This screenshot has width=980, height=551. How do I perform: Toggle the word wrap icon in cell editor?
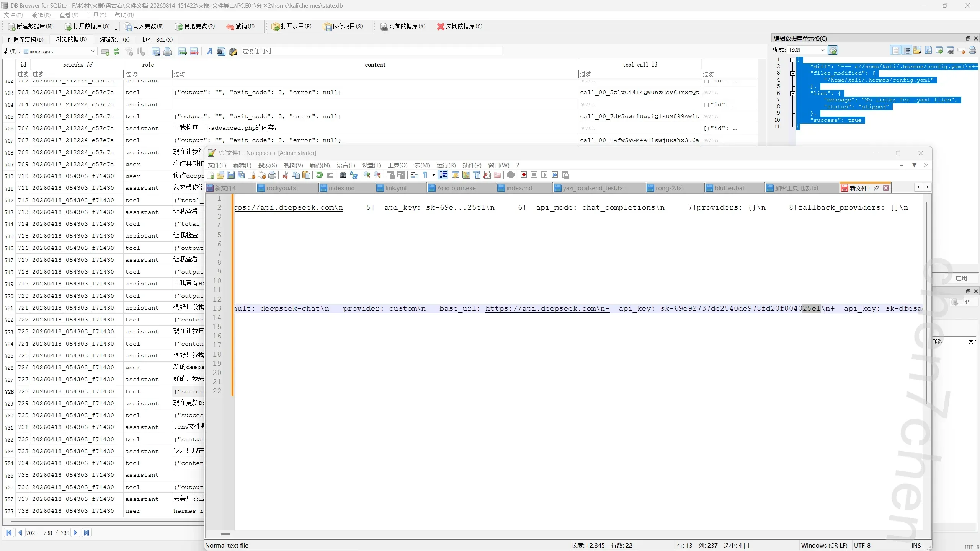click(907, 50)
